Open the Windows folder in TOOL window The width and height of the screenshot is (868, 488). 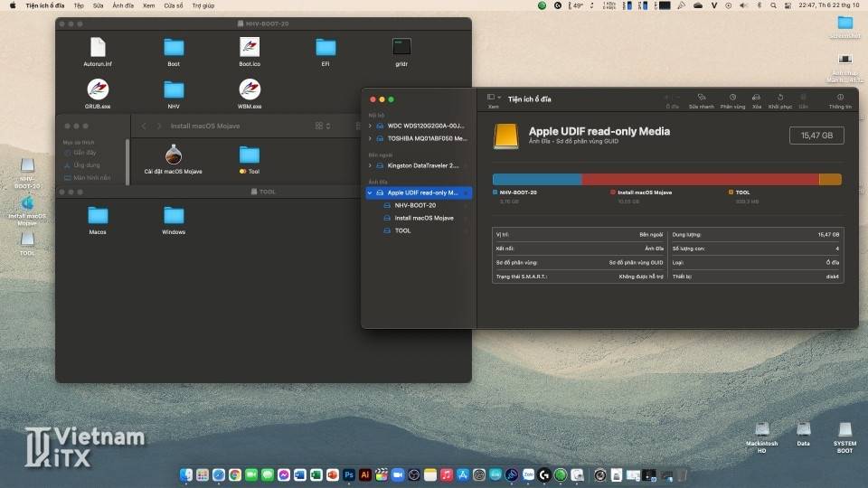(174, 215)
